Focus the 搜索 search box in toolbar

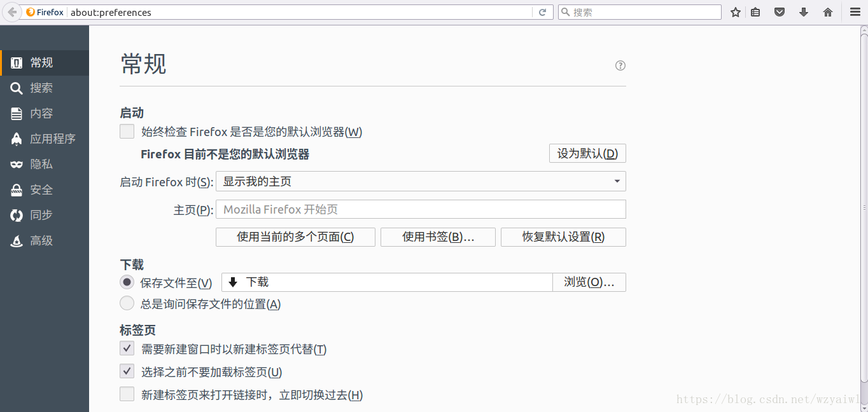tap(640, 12)
